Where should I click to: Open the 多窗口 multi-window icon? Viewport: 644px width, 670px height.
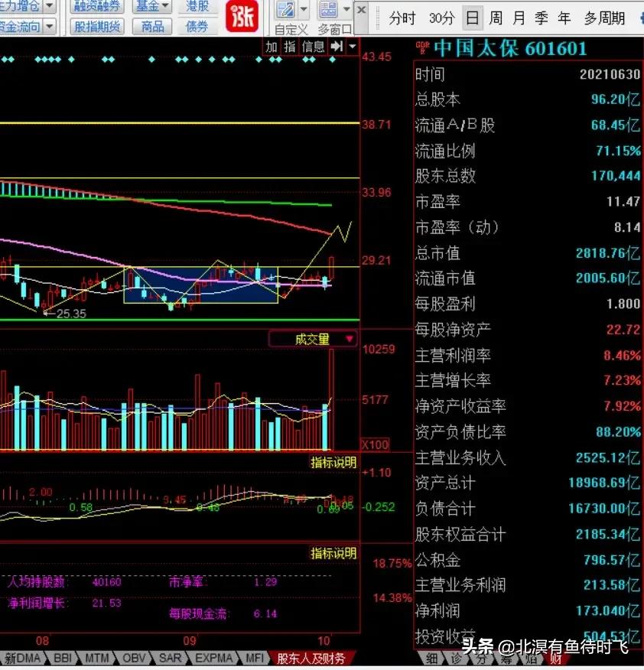[328, 10]
